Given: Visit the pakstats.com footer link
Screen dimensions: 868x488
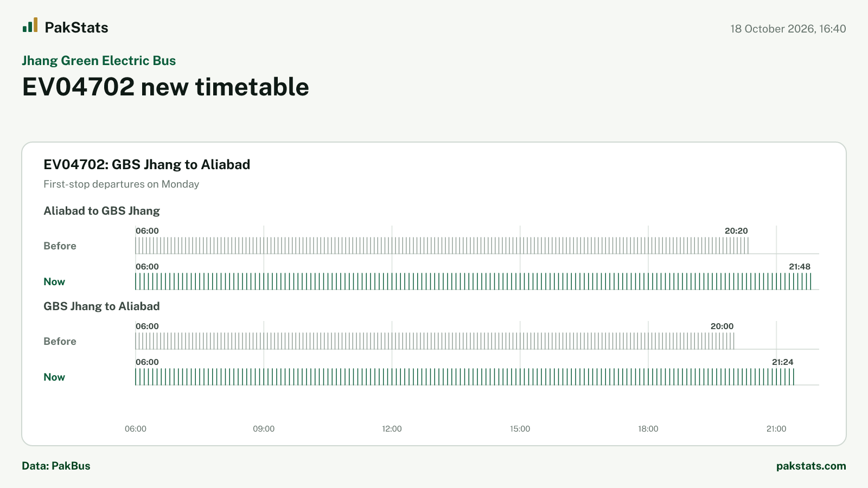Looking at the screenshot, I should tap(811, 466).
